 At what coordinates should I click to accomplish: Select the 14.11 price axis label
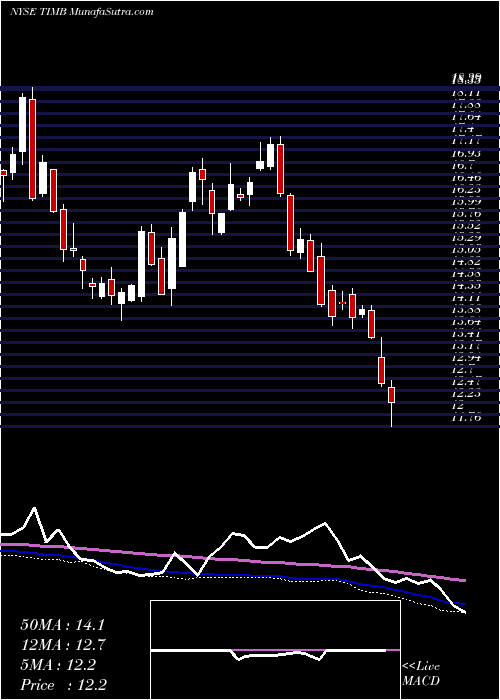[467, 299]
